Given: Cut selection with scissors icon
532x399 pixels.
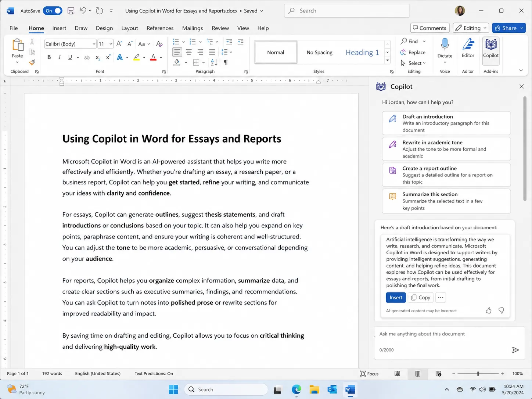Looking at the screenshot, I should (32, 42).
